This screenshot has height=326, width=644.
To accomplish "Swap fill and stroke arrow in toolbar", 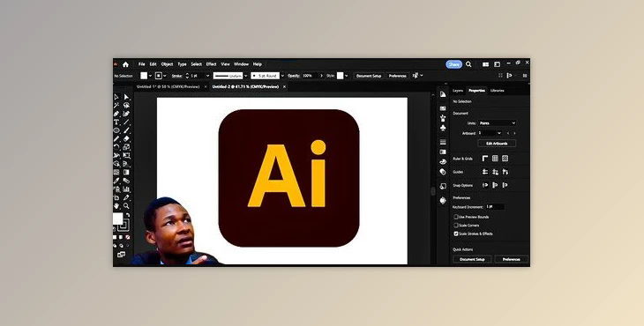I will (x=128, y=215).
